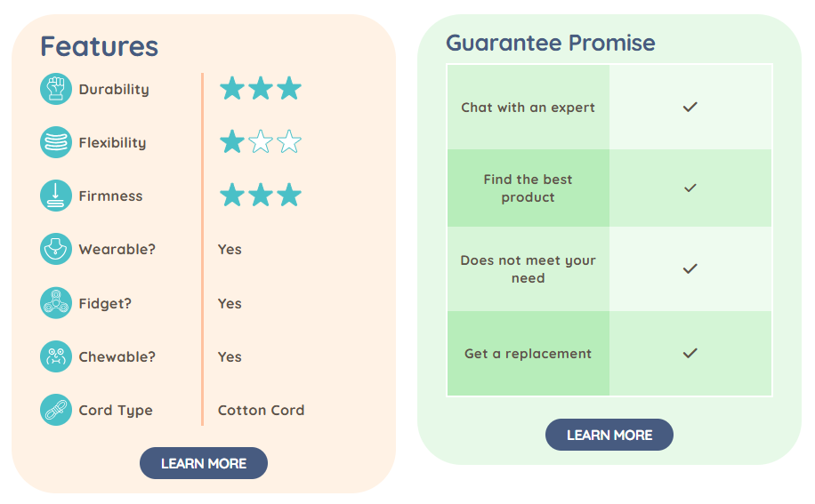Click the Features heading
This screenshot has height=504, width=815.
pos(99,46)
